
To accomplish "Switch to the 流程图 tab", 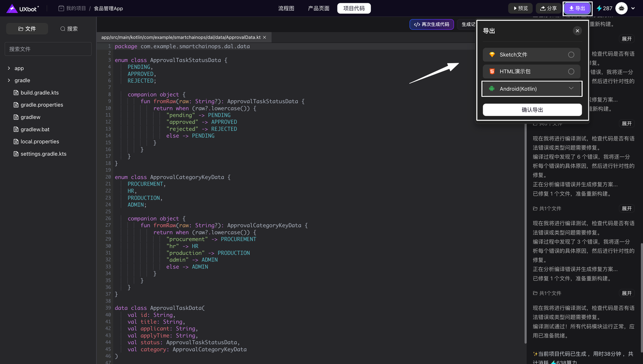I will click(286, 9).
